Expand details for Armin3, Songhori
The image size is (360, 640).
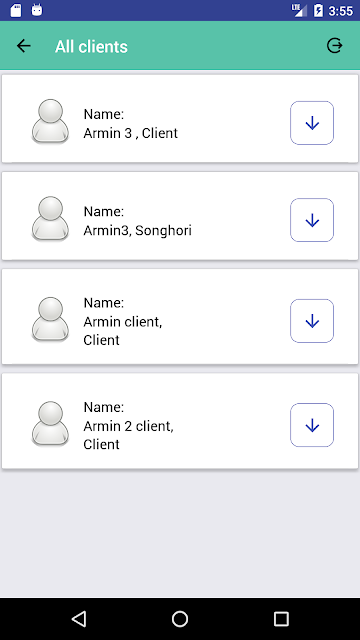coord(312,220)
